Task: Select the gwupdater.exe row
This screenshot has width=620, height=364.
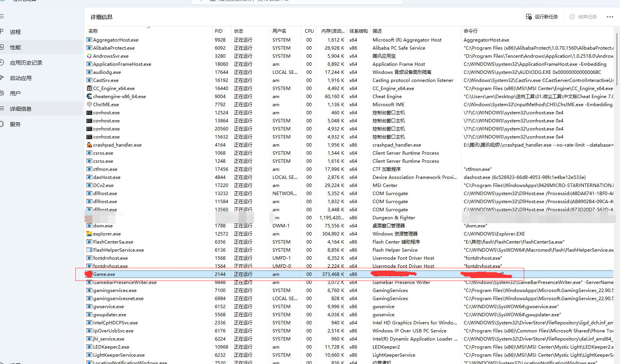Action: (x=349, y=314)
